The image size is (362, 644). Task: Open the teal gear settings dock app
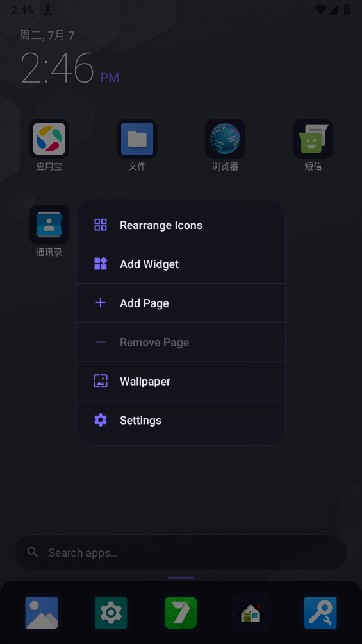point(111,613)
